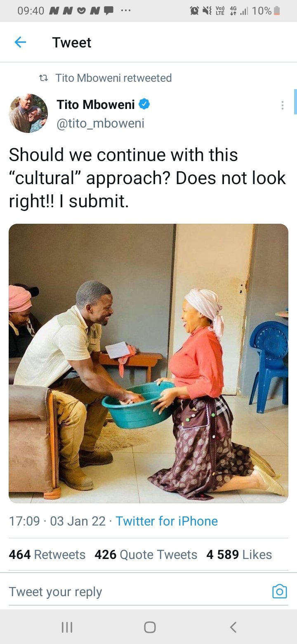Screen dimensions: 297x644
Task: View the 464 Retweets list
Action: 47,554
